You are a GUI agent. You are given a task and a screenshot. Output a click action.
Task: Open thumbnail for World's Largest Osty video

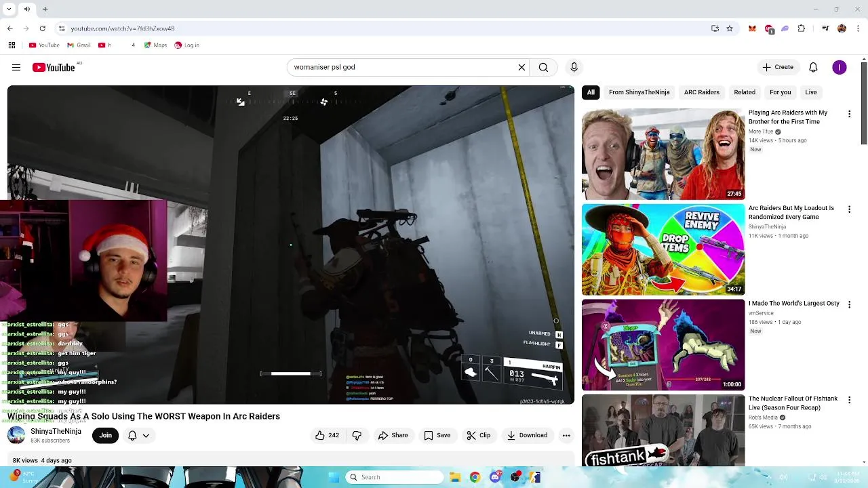pos(663,344)
